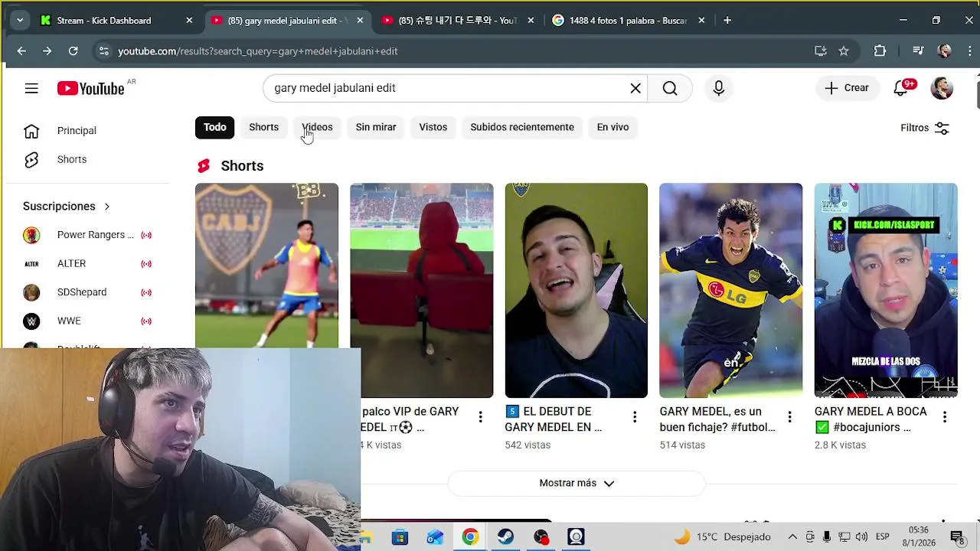Open the SDShepard subscription channel
980x551 pixels.
88,292
